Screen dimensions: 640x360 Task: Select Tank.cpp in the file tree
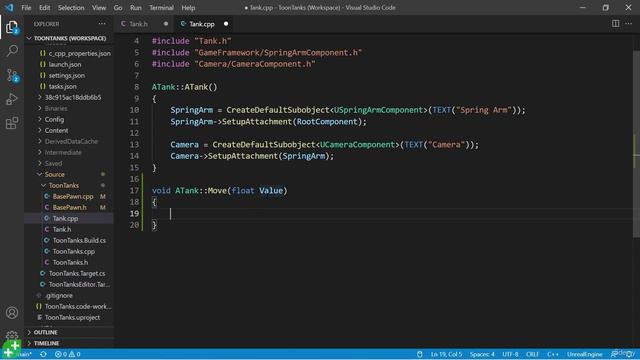point(69,219)
